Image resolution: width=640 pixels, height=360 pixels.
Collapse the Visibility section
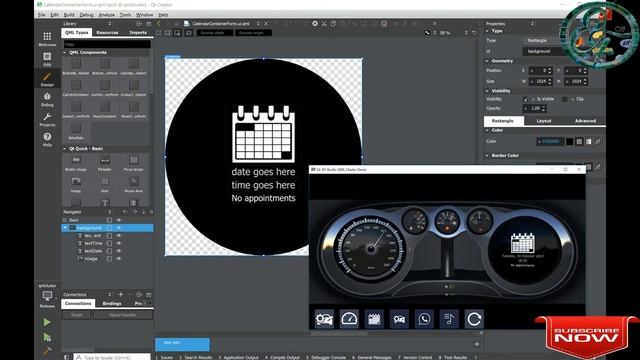pyautogui.click(x=487, y=91)
